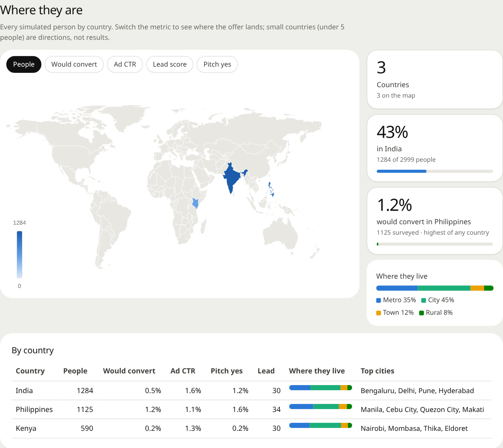Click the By country heading

(x=33, y=350)
